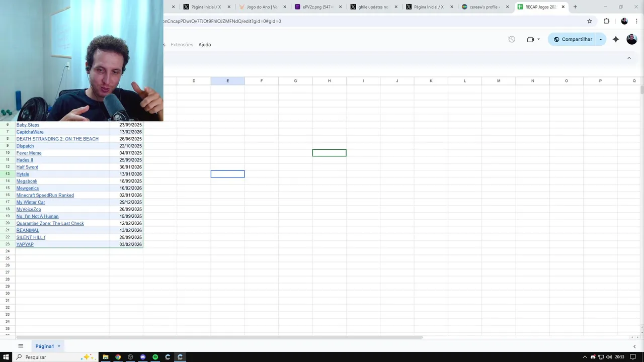The height and width of the screenshot is (362, 644).
Task: Select column N header
Action: click(532, 81)
